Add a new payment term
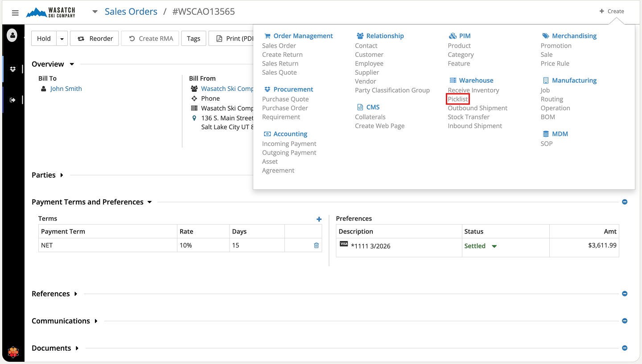 coord(319,219)
